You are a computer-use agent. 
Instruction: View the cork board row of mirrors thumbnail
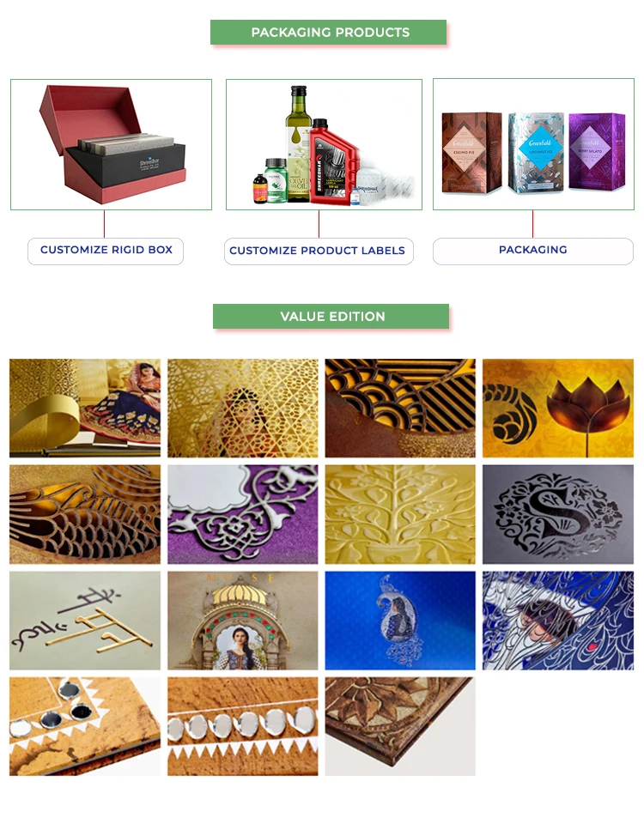243,726
